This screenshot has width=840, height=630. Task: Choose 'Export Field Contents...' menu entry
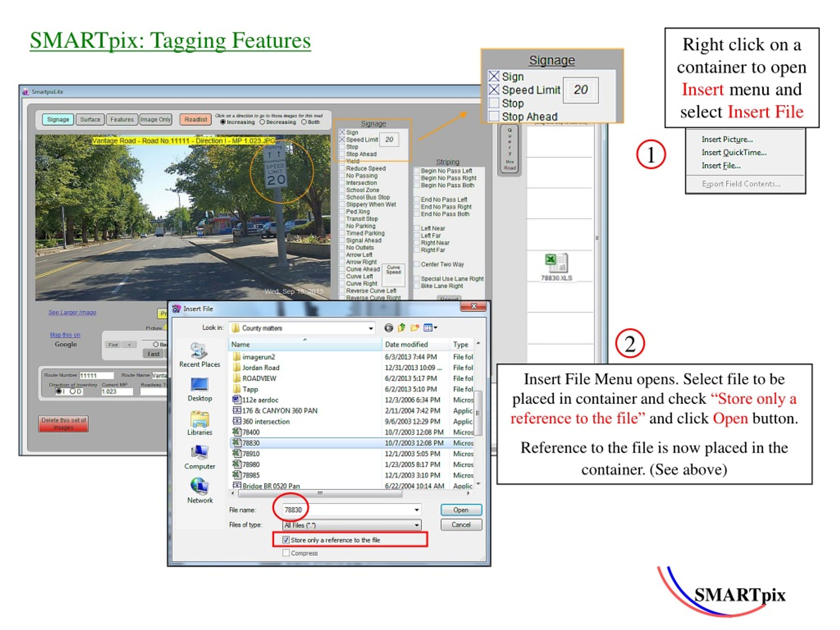coord(741,184)
